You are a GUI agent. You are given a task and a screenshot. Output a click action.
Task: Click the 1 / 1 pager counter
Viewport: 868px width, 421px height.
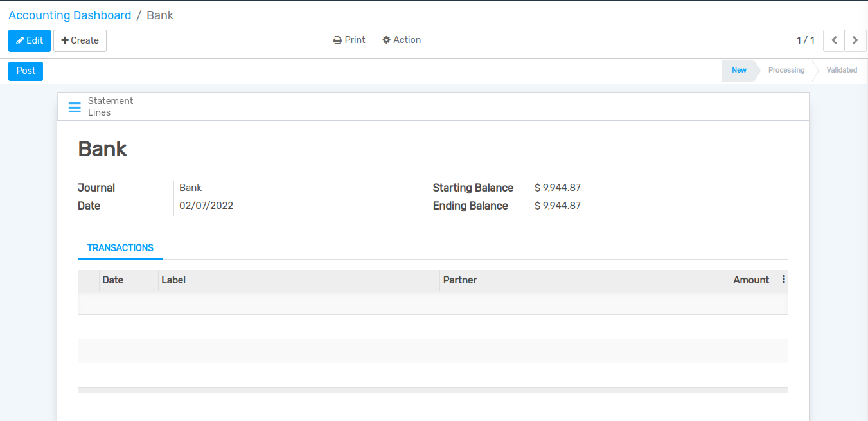point(805,40)
